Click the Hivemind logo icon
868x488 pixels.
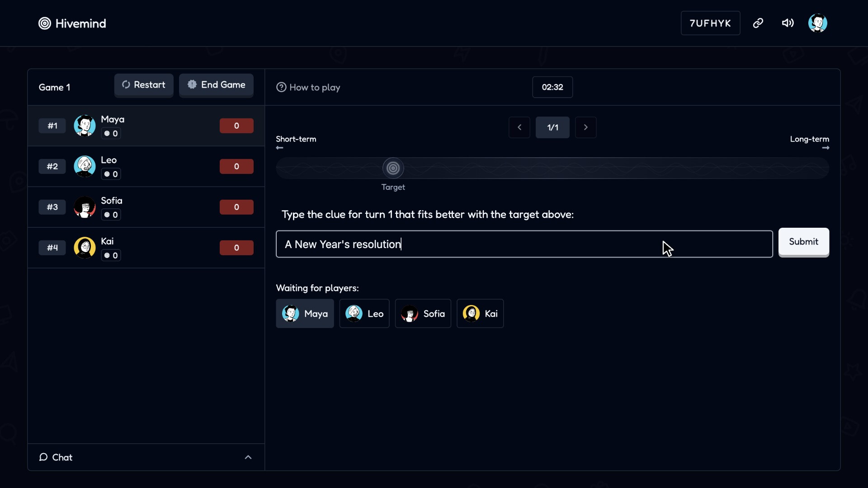coord(45,23)
